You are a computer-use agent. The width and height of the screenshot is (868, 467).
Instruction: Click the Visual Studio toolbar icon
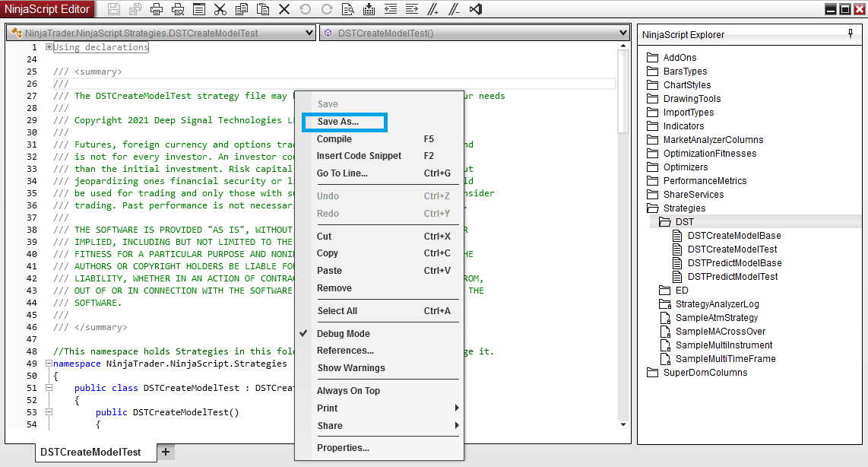click(476, 9)
